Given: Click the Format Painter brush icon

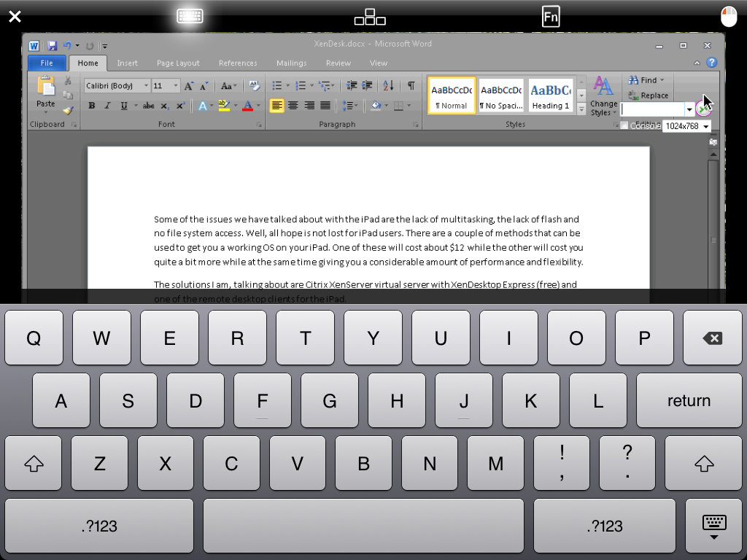Looking at the screenshot, I should click(x=68, y=111).
